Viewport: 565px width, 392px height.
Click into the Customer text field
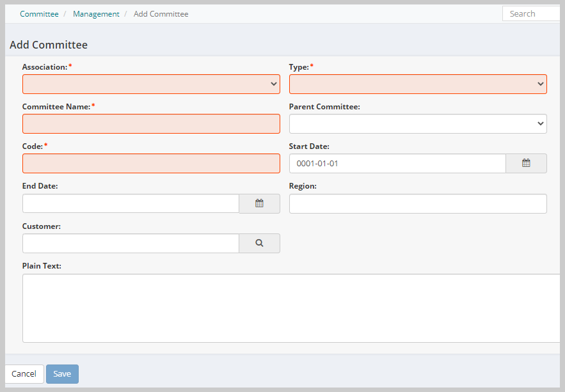click(x=131, y=244)
